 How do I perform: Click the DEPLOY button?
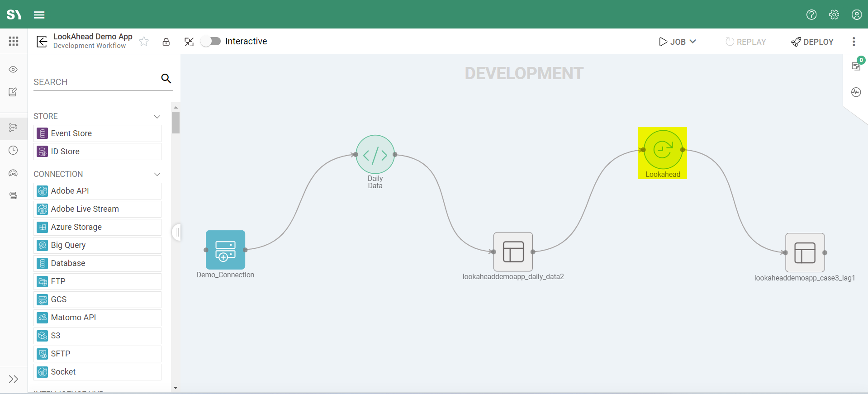click(812, 42)
